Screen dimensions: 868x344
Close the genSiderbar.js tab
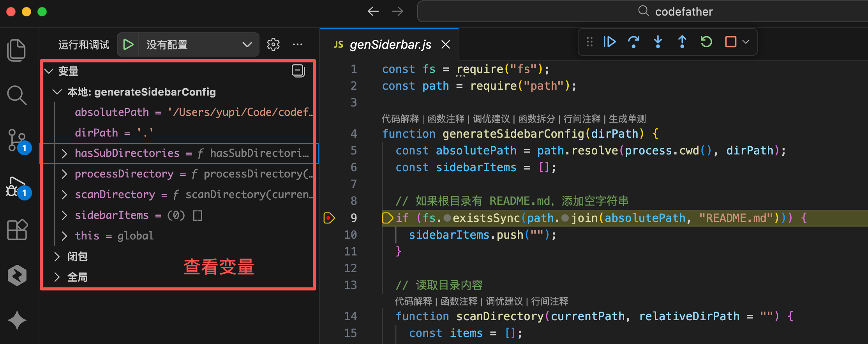[446, 45]
